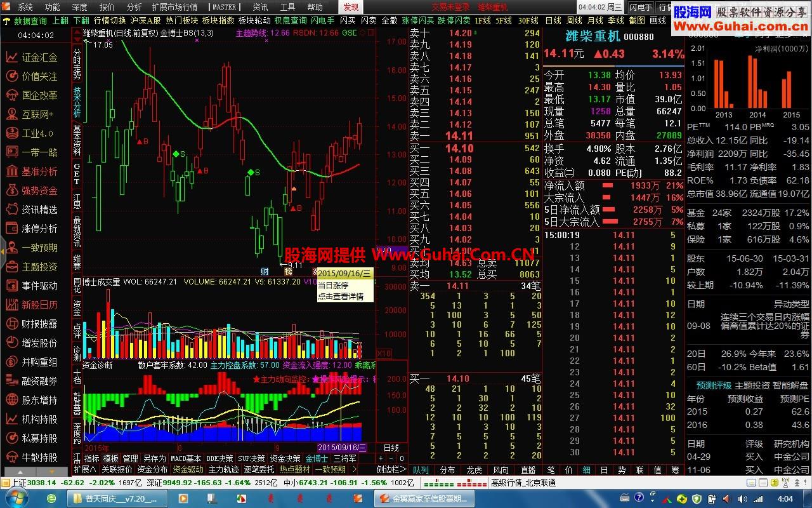Click 数据查询 in the toolbar
812x508 pixels.
pyautogui.click(x=30, y=20)
